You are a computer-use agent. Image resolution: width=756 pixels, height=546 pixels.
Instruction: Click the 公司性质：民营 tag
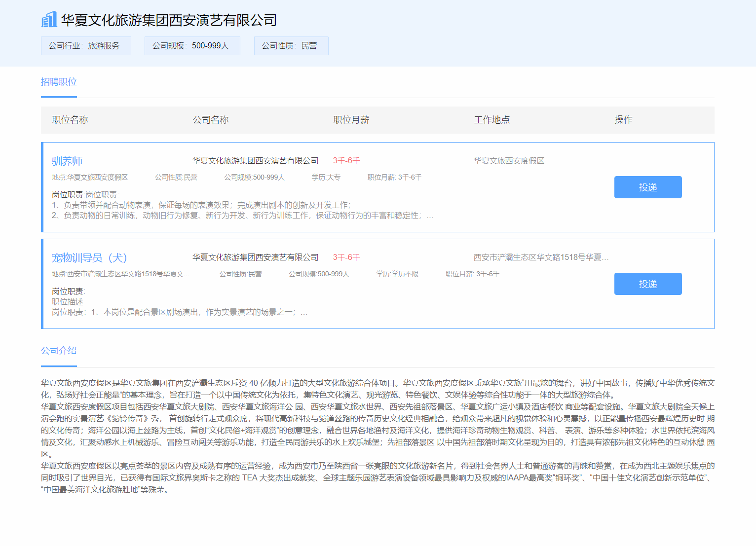tap(291, 46)
